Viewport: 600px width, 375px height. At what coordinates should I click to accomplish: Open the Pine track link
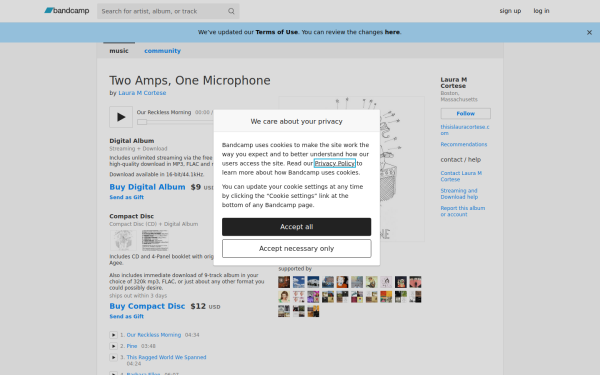[x=132, y=346]
